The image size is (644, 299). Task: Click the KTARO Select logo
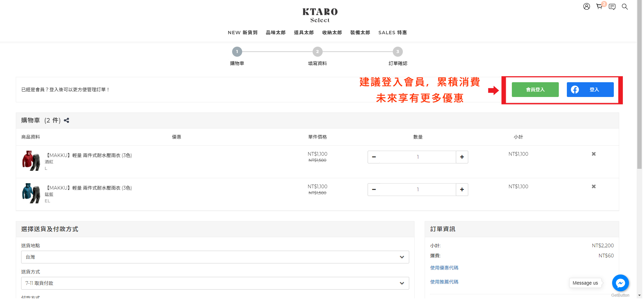(x=320, y=15)
